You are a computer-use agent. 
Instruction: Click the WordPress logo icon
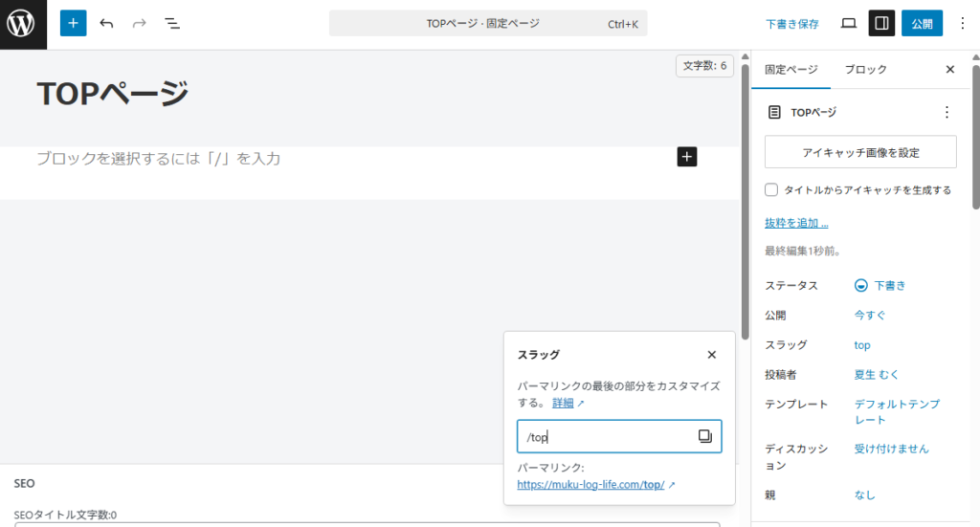coord(23,24)
